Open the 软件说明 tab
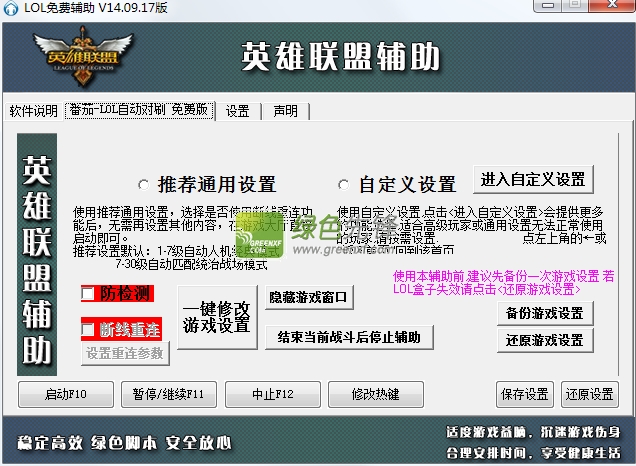 tap(33, 111)
